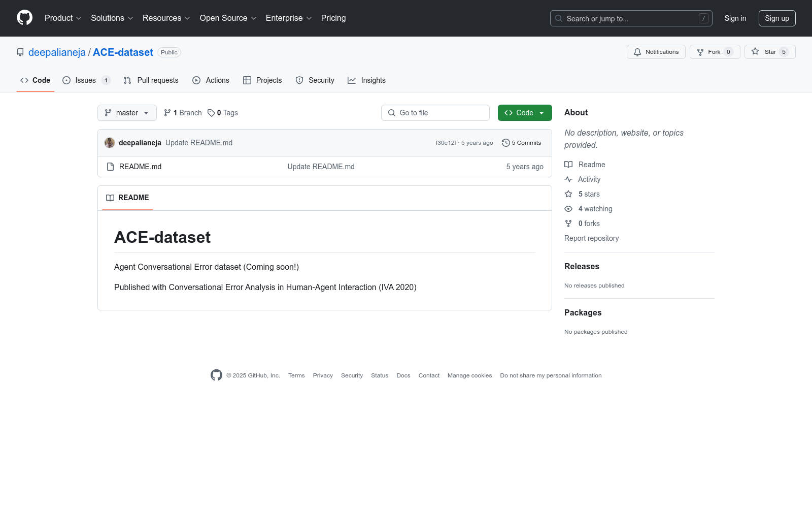Open the ACE-dataset repository name link
The height and width of the screenshot is (508, 812).
click(123, 52)
